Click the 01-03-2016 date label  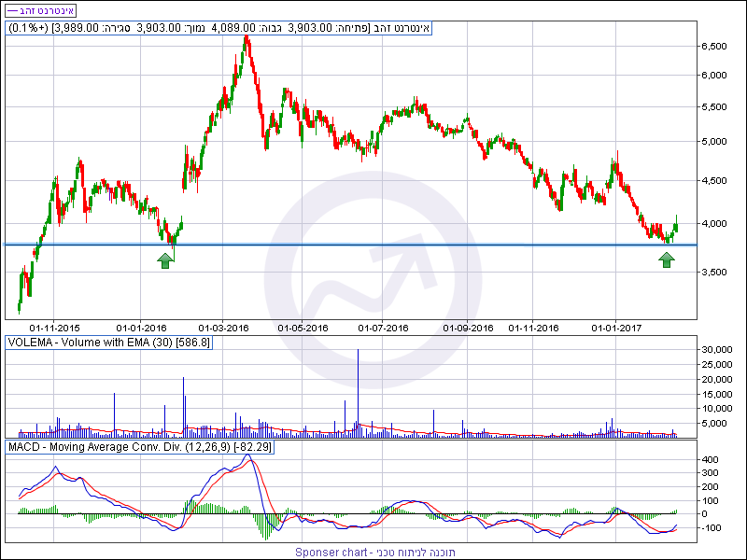point(222,328)
